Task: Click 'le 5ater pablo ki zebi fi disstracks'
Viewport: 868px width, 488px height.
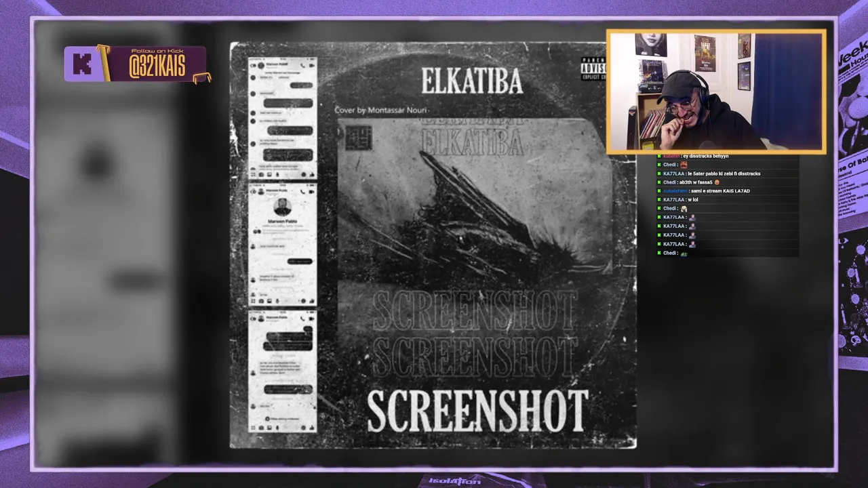Action: pyautogui.click(x=723, y=174)
